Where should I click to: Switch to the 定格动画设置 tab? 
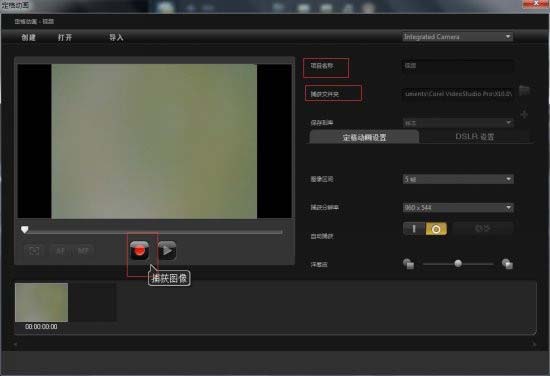pos(364,137)
